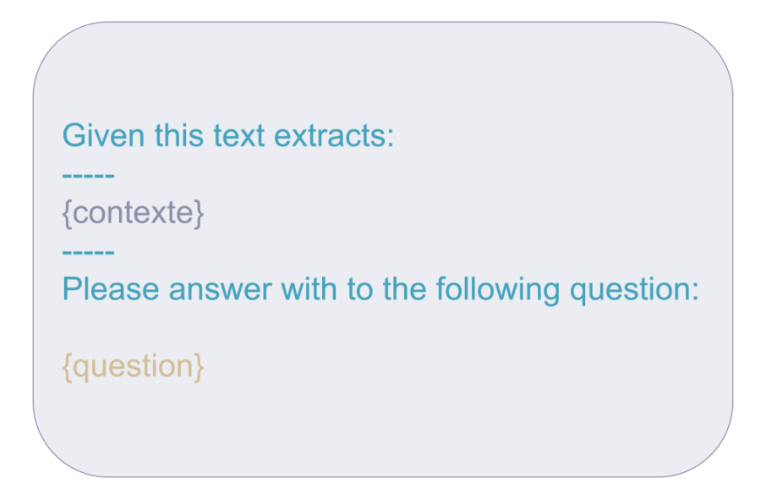766x500 pixels.
Task: Click the word "to" after "with"
Action: coord(360,289)
